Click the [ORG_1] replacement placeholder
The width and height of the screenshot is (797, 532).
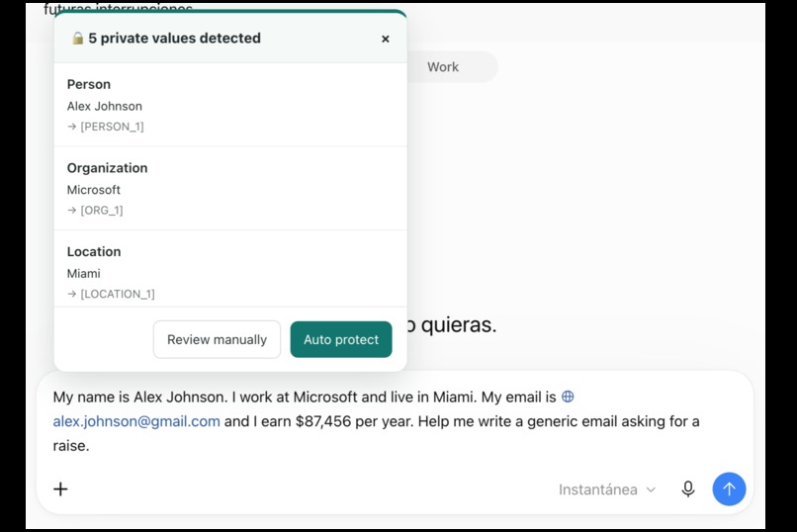tap(102, 210)
